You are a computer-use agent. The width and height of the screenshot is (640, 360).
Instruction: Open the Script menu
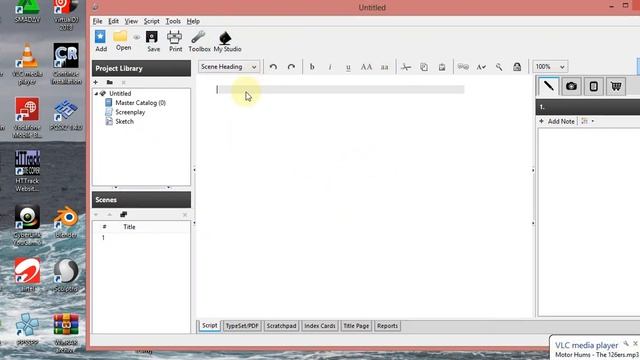pyautogui.click(x=151, y=21)
